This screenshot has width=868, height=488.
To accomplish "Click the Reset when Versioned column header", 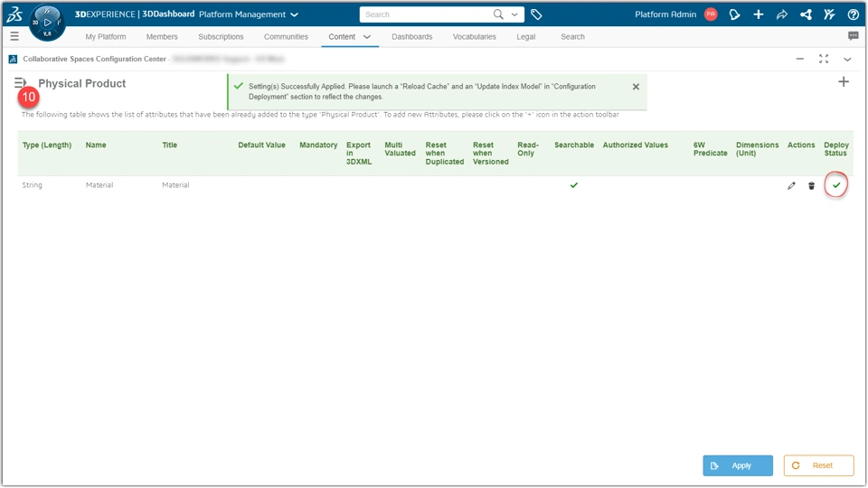I will coord(490,154).
